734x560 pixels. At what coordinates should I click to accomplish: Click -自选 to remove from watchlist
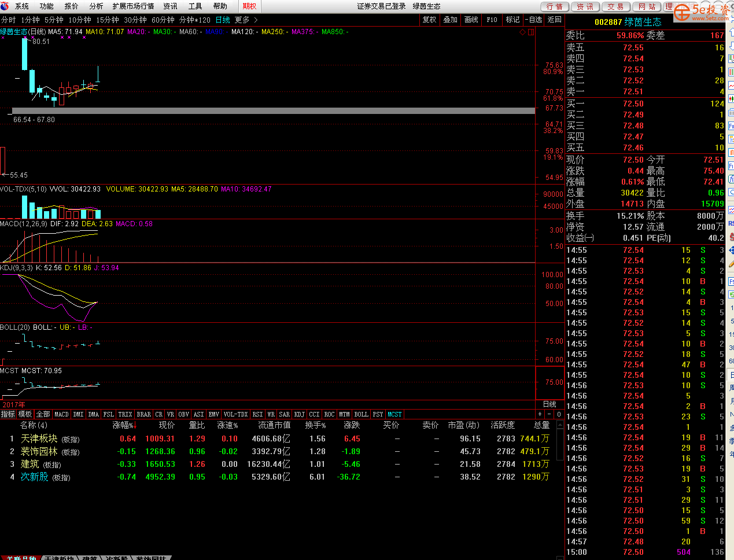[534, 20]
